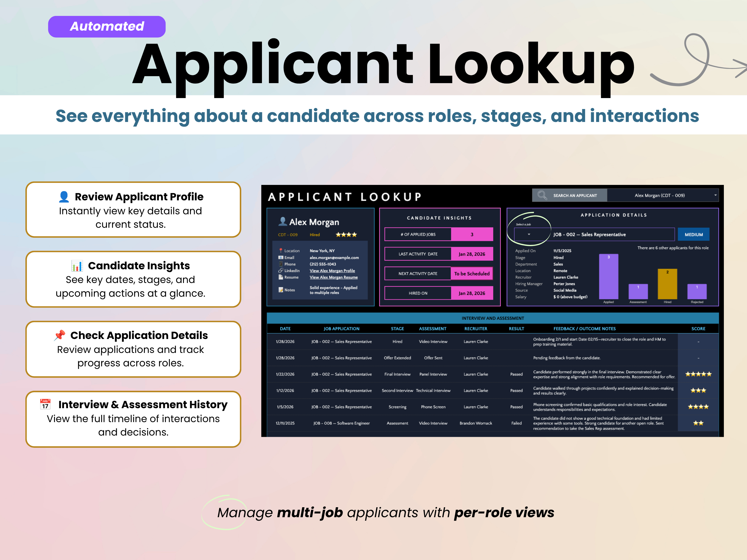Open the View Alex Morgan Profile link

tap(332, 270)
